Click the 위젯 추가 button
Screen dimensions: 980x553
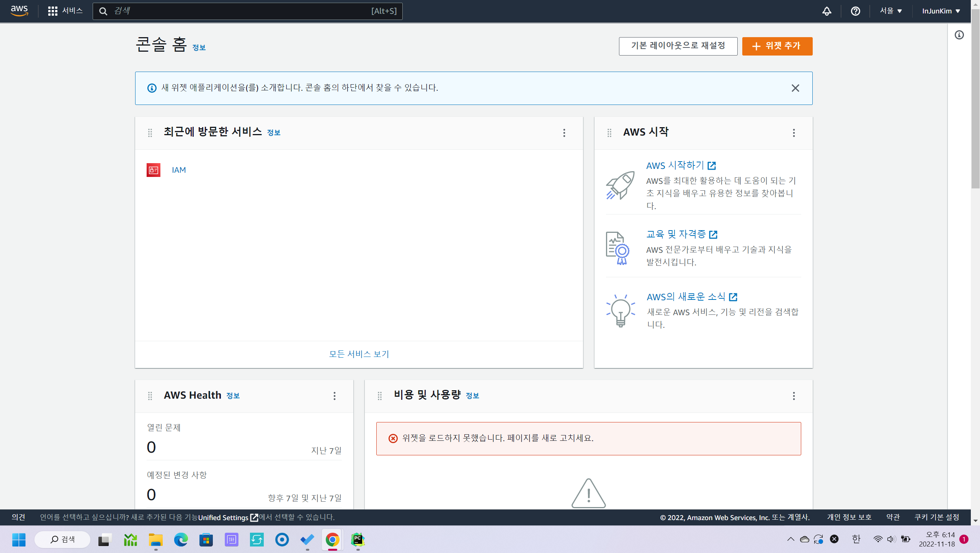[777, 46]
